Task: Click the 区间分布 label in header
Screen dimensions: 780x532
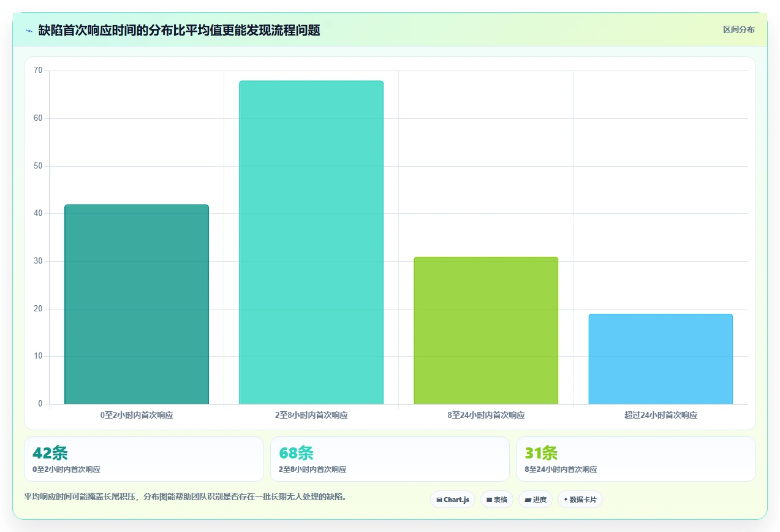Action: [x=738, y=29]
